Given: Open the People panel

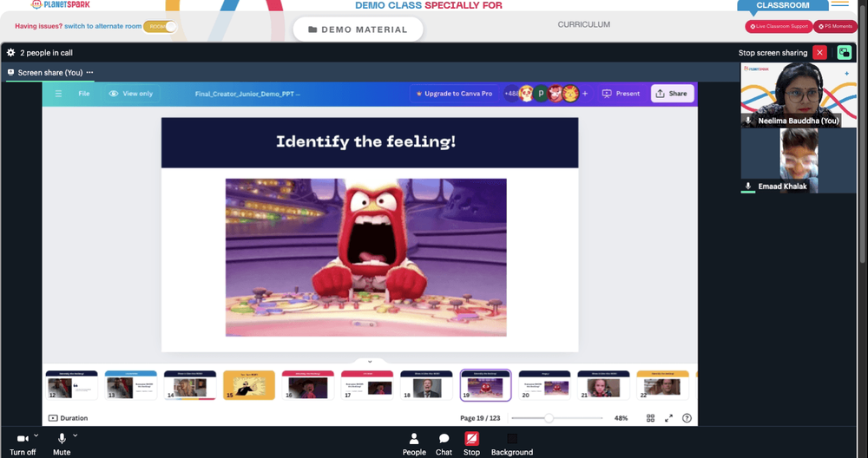Looking at the screenshot, I should coord(414,444).
